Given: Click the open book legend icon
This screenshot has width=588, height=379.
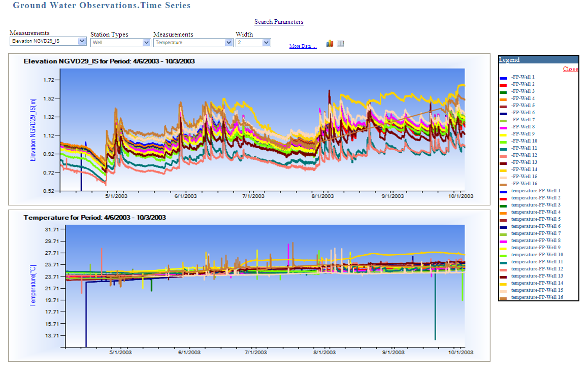Looking at the screenshot, I should point(340,43).
